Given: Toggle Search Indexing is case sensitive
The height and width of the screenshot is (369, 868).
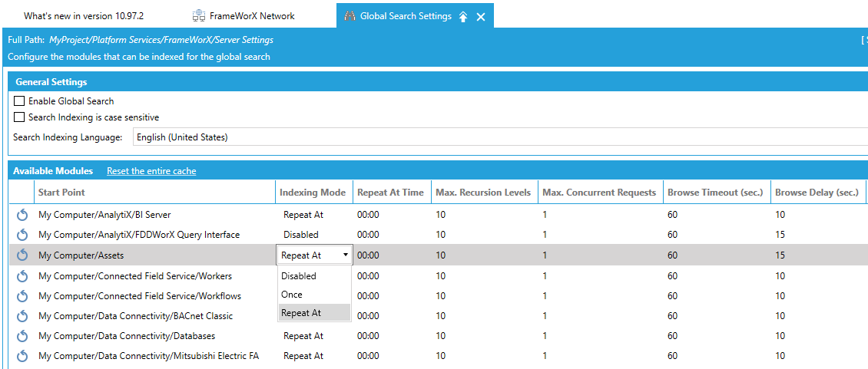Looking at the screenshot, I should [19, 117].
